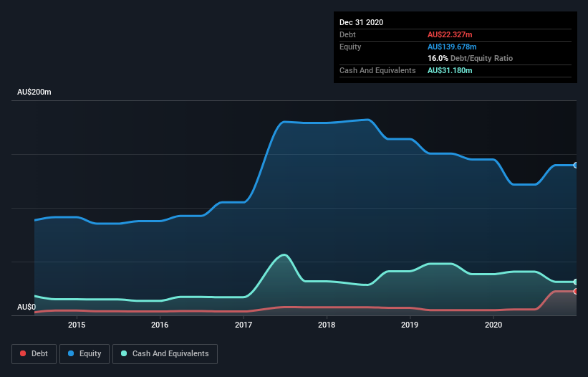Click the 2019 x-axis label
This screenshot has height=377, width=588.
coord(410,325)
